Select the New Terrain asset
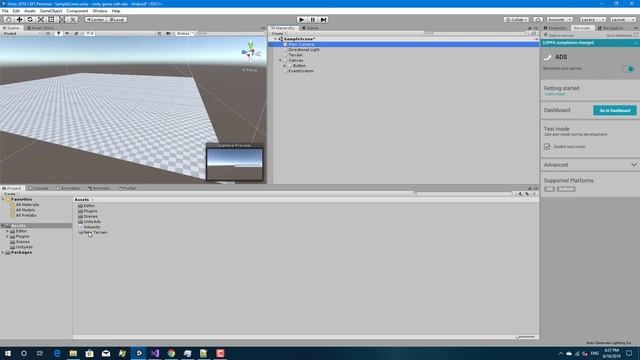The height and width of the screenshot is (360, 640). [x=95, y=232]
